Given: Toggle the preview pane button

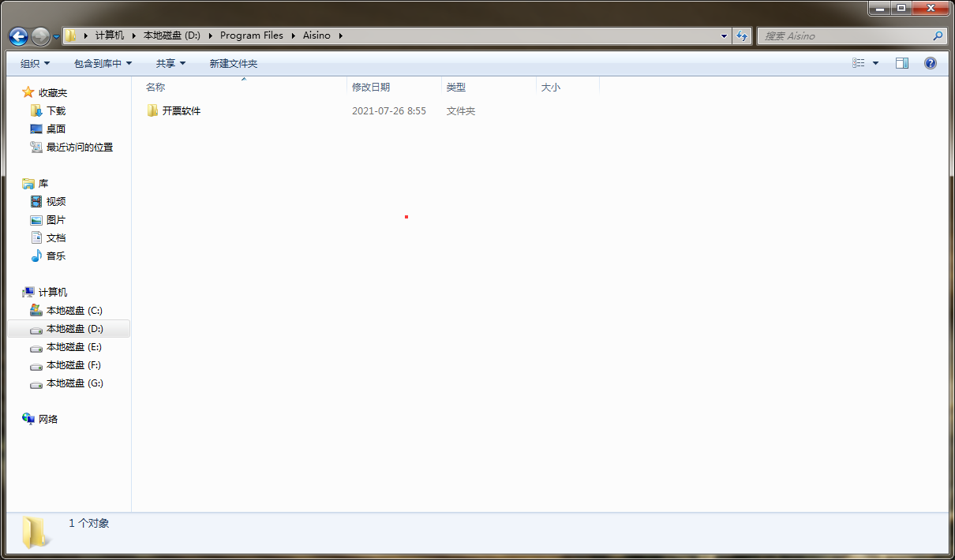Looking at the screenshot, I should point(902,63).
